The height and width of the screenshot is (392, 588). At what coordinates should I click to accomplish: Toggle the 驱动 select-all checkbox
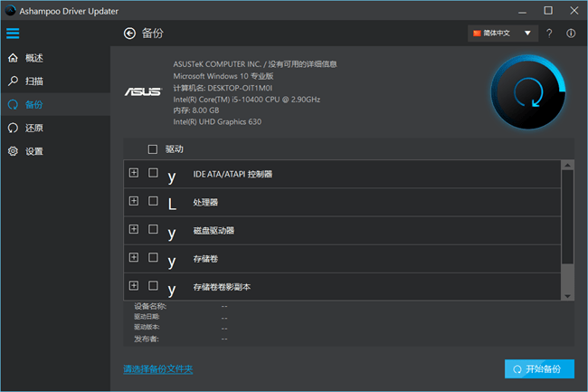tap(152, 149)
